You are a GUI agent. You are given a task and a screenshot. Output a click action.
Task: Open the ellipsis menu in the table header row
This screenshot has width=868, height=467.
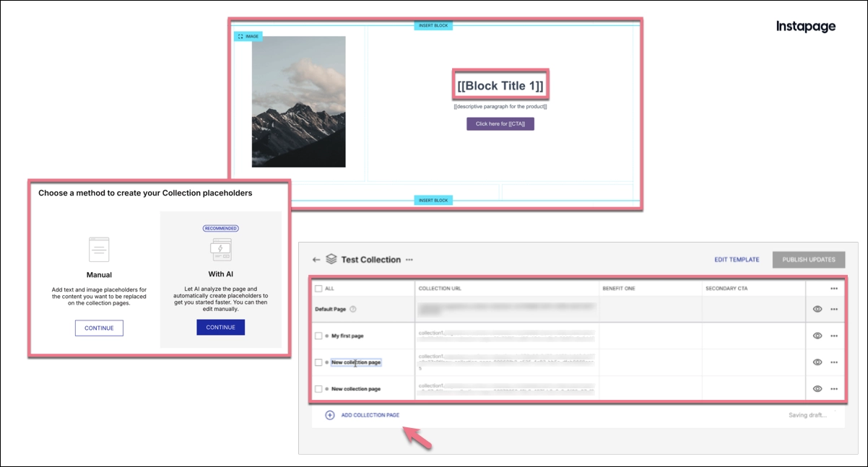tap(834, 288)
